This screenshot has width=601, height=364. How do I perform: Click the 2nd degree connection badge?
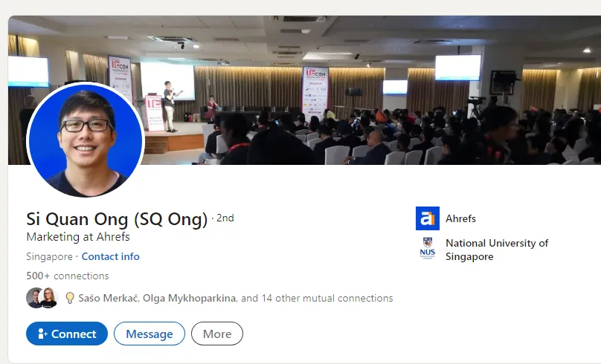pyautogui.click(x=225, y=218)
